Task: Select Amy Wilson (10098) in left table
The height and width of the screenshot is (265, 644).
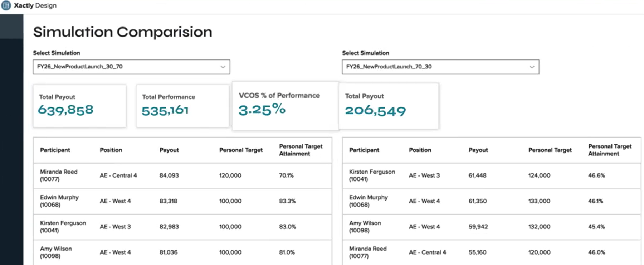Action: (56, 252)
